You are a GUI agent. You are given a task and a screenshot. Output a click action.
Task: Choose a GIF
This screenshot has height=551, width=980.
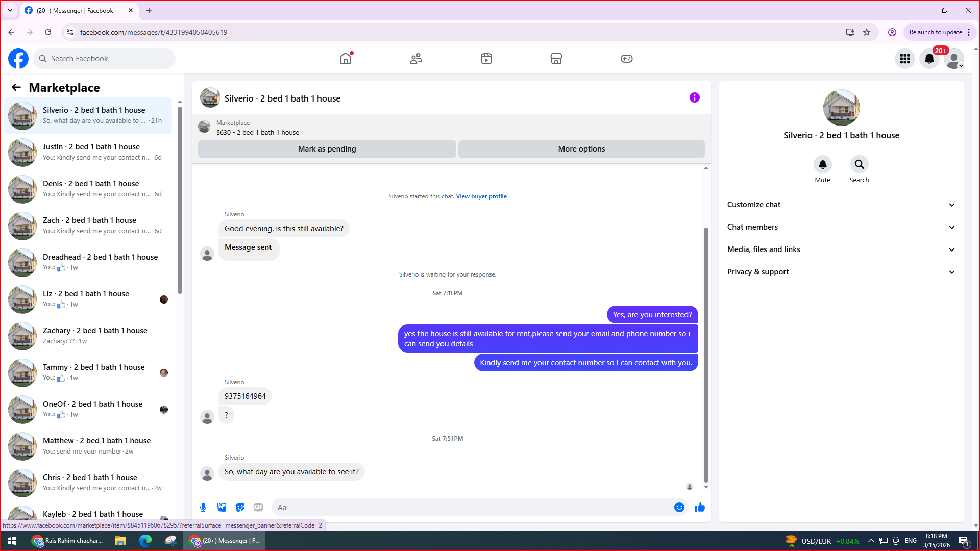click(x=258, y=507)
